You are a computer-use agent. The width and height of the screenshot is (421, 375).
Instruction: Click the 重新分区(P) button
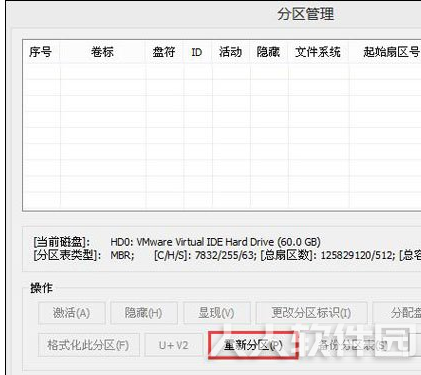point(253,345)
